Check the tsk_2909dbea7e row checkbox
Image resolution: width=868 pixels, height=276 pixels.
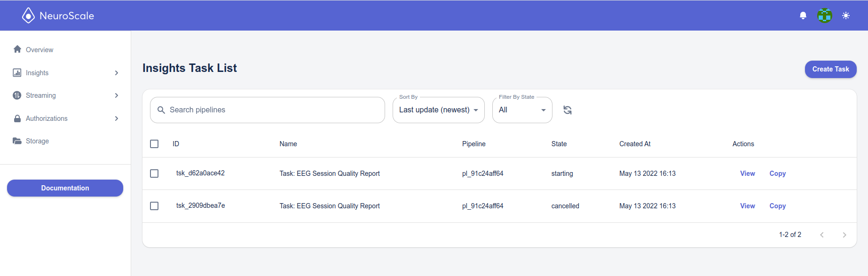coord(154,206)
